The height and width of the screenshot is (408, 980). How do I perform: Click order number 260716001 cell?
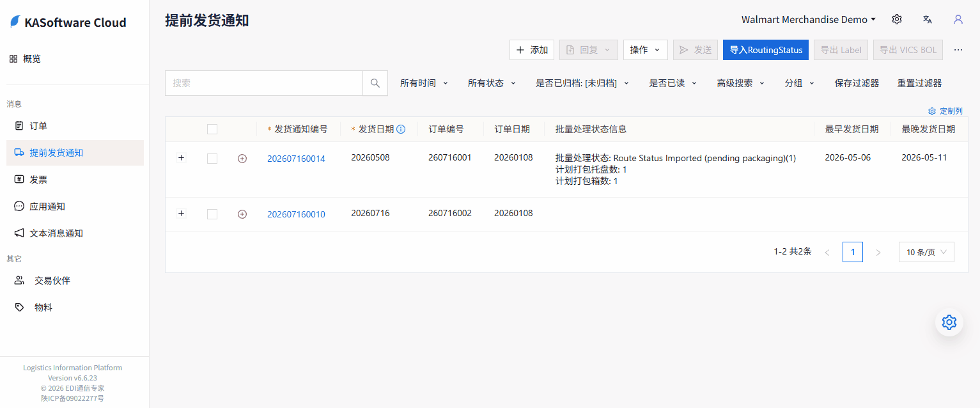pyautogui.click(x=450, y=157)
